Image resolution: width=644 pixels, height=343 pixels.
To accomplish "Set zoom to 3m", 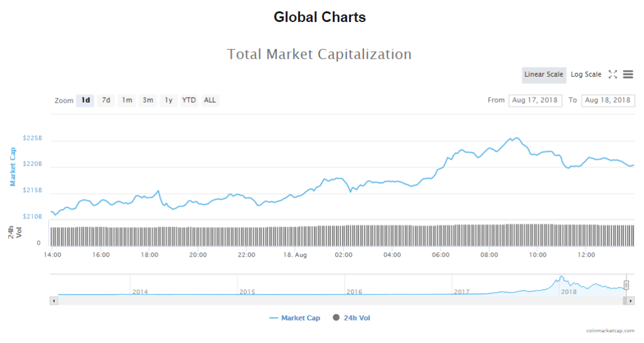I will (148, 100).
